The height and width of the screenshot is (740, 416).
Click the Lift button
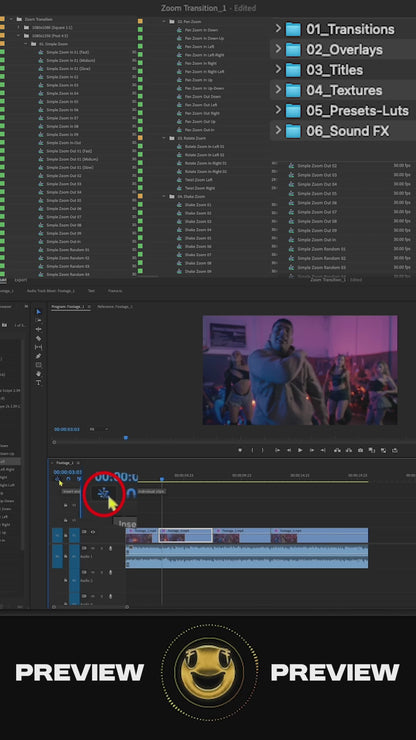click(x=337, y=450)
